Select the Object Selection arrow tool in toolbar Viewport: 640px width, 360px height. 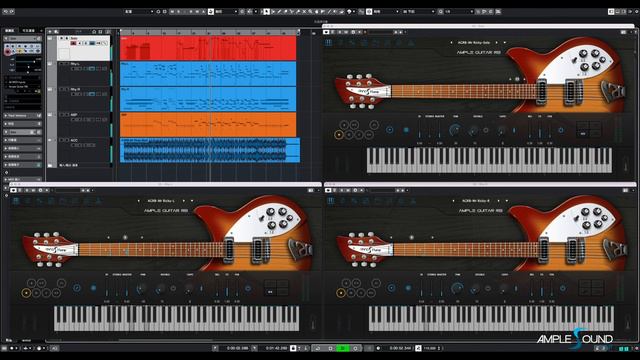pos(266,12)
